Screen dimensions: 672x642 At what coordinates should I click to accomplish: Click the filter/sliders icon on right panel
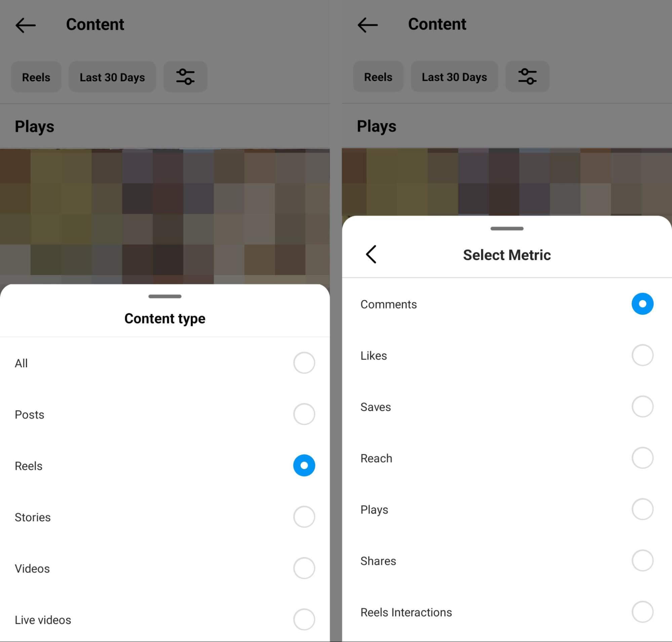[526, 77]
